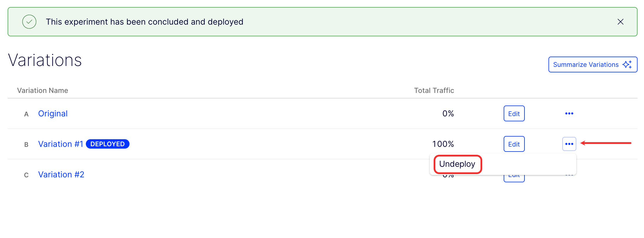Viewport: 644px width, 238px height.
Task: Edit the Original variation
Action: (x=514, y=113)
